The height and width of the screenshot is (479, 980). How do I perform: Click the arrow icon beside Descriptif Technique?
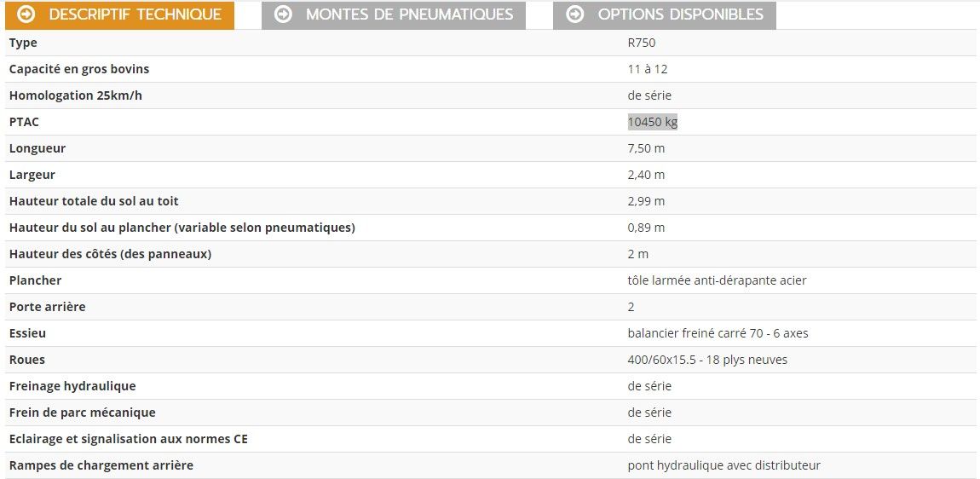tap(26, 14)
